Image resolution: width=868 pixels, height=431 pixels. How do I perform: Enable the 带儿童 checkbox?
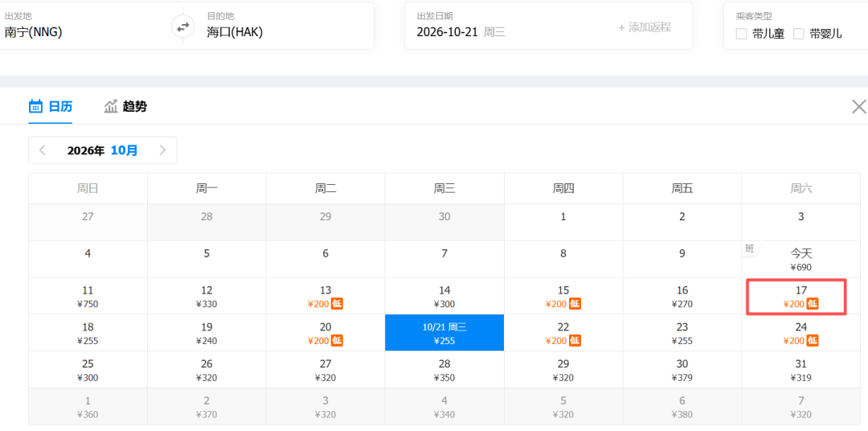(741, 34)
